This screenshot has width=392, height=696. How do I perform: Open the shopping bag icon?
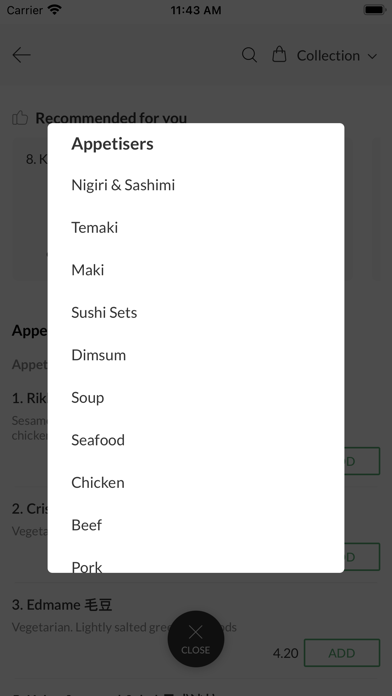click(x=279, y=55)
